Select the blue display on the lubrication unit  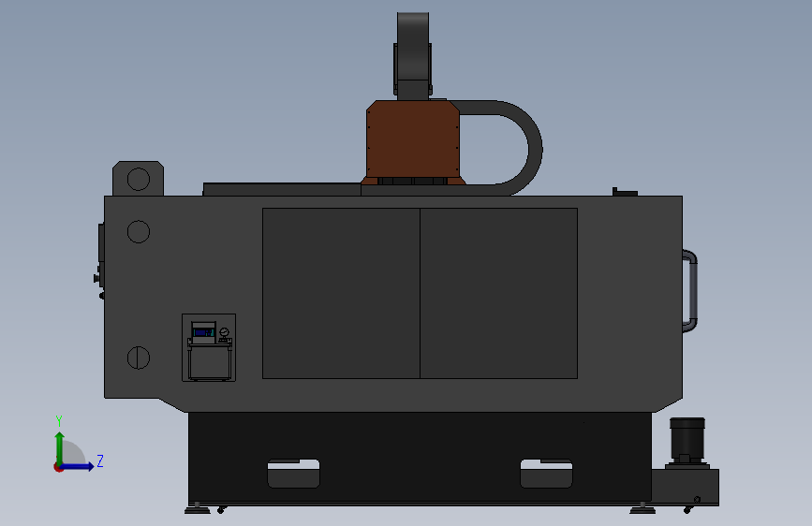(x=203, y=332)
